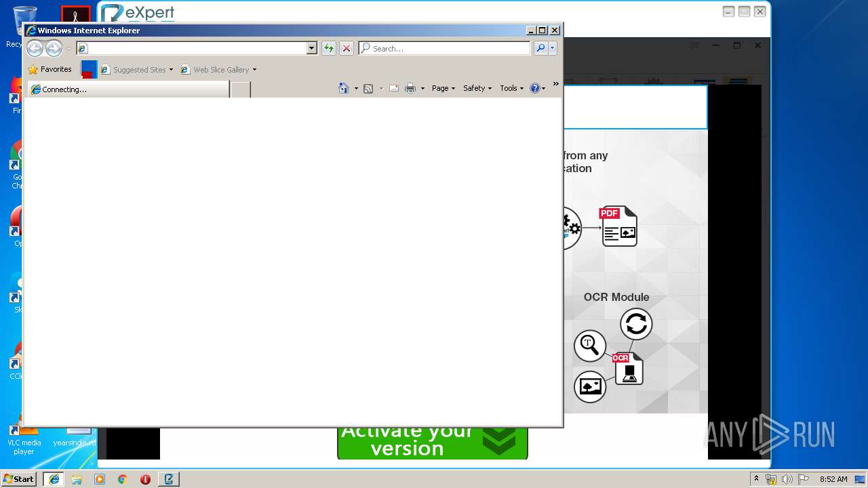Screen dimensions: 868x488
Task: Click the volume speaker tray icon
Action: pos(787,479)
